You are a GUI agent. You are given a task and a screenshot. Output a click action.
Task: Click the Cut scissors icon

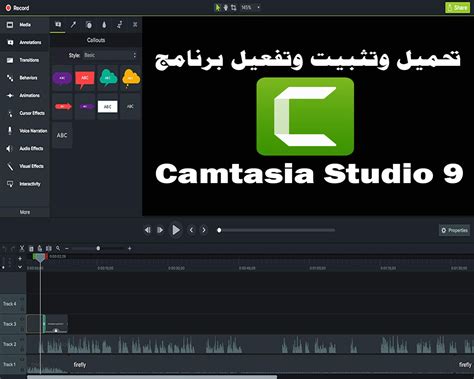22,248
